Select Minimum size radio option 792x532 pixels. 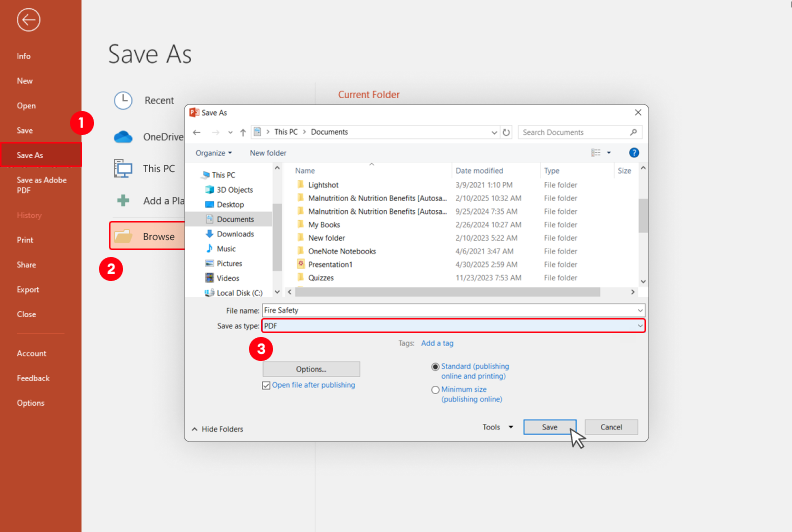pos(435,390)
